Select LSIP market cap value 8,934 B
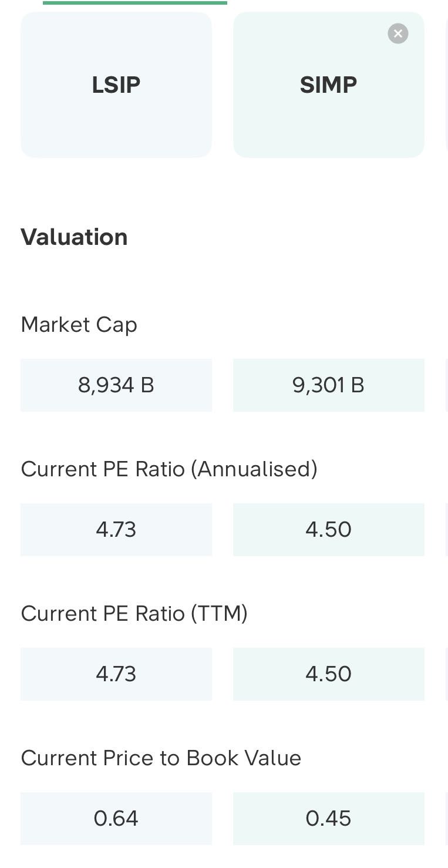Viewport: 448px width, 868px height. point(116,385)
